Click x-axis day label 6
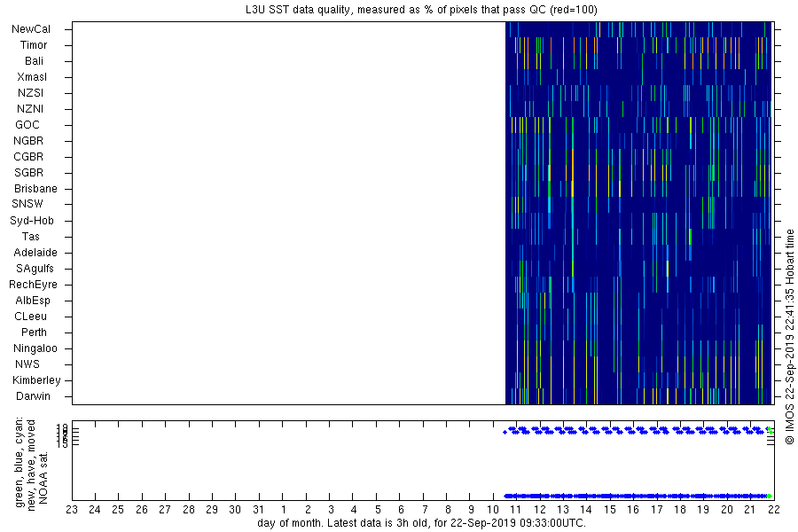This screenshot has width=798, height=532. click(x=401, y=510)
